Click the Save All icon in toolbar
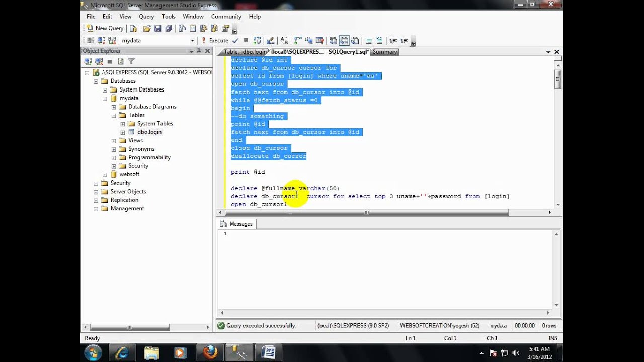The width and height of the screenshot is (644, 362). (x=169, y=28)
